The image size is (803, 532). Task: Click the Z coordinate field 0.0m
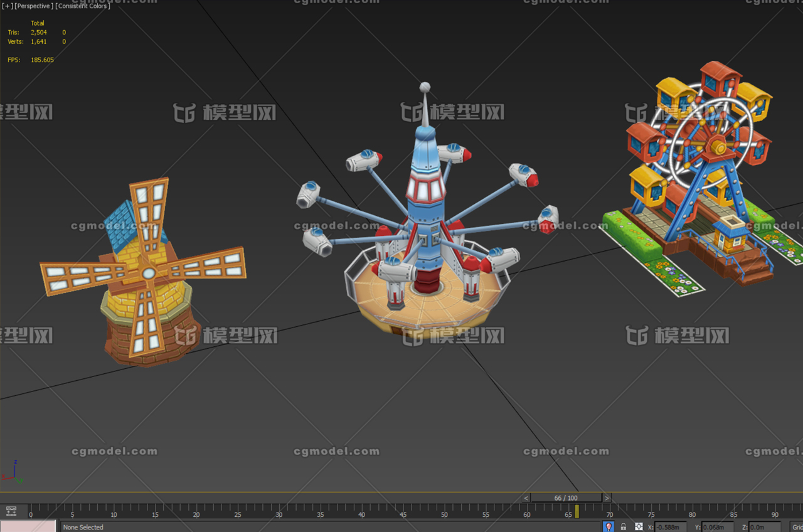764,528
